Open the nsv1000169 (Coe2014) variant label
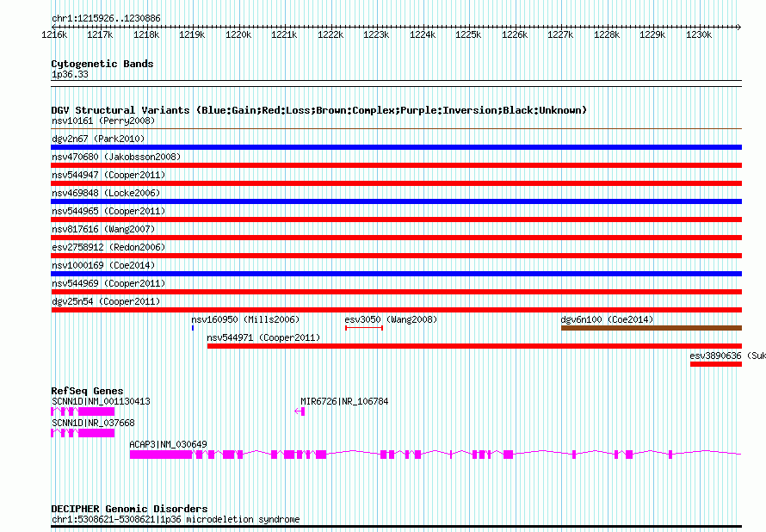Viewport: 766px width, 532px height. 103,265
